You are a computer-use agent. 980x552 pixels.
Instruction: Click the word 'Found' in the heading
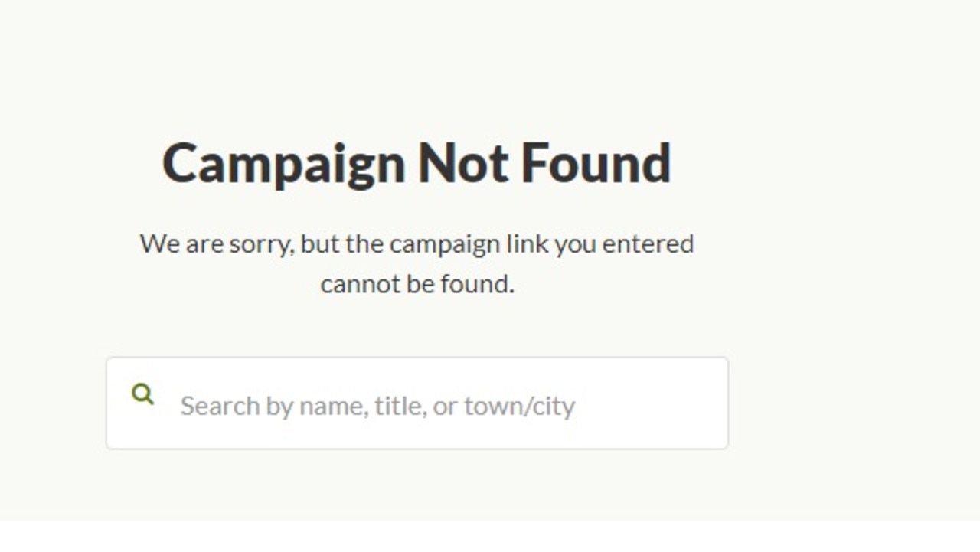[596, 162]
